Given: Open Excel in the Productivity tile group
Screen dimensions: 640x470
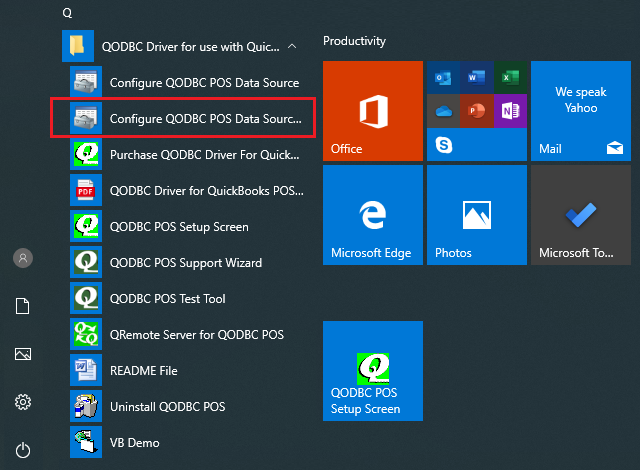Looking at the screenshot, I should click(x=510, y=78).
